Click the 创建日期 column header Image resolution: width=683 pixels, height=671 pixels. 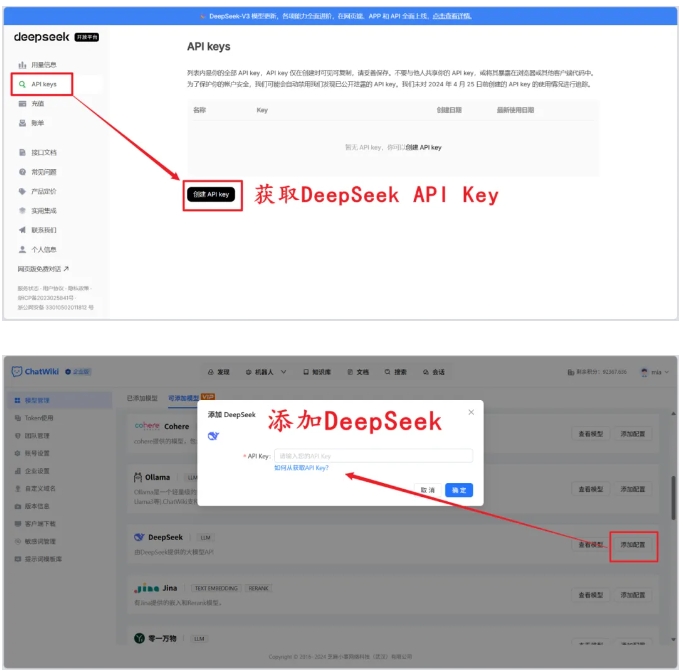(x=449, y=110)
